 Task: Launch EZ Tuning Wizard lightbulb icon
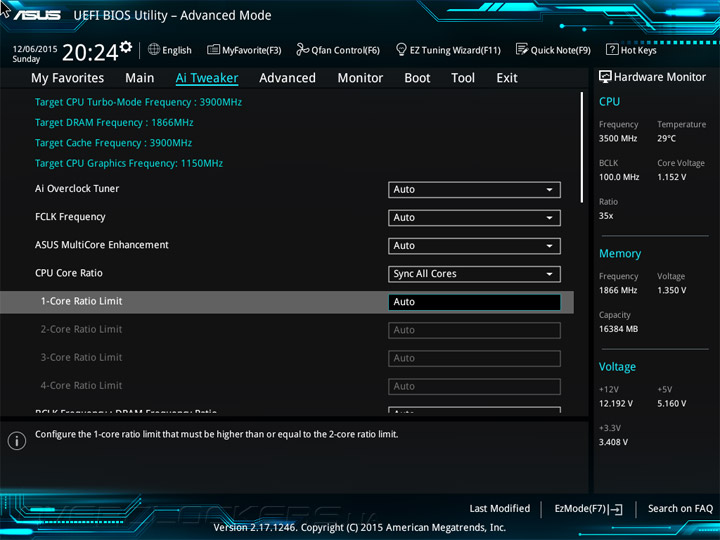[401, 49]
